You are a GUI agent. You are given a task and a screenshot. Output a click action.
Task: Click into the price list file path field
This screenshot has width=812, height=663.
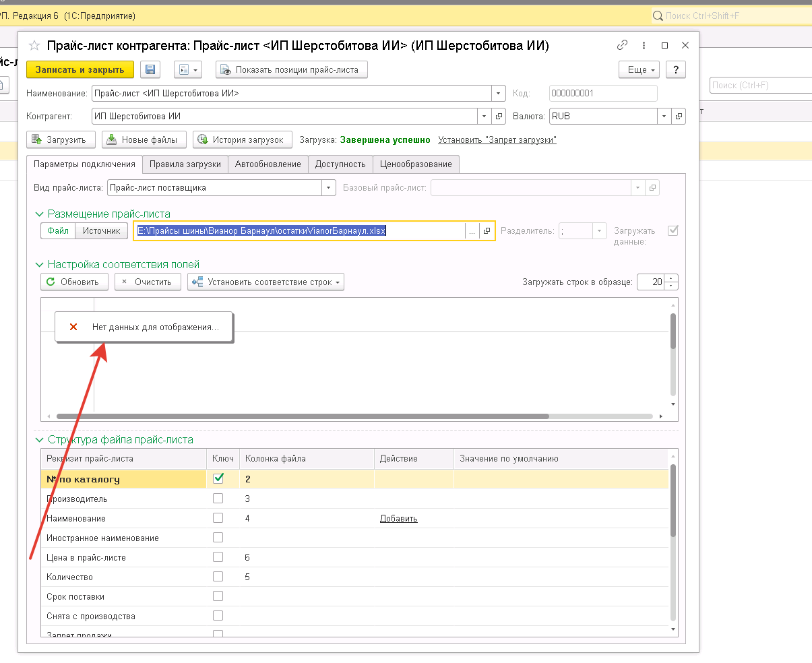point(299,231)
